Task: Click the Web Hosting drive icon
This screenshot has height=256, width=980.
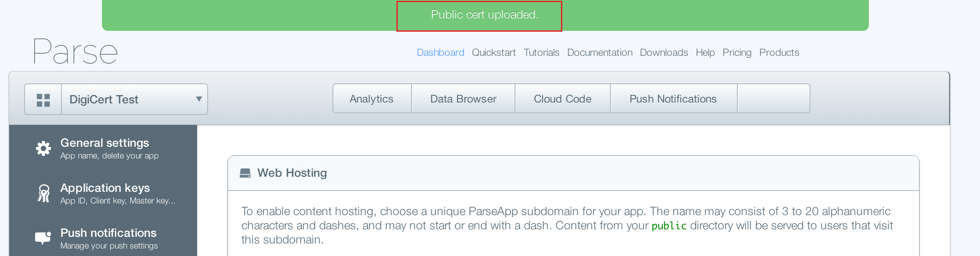Action: 245,173
